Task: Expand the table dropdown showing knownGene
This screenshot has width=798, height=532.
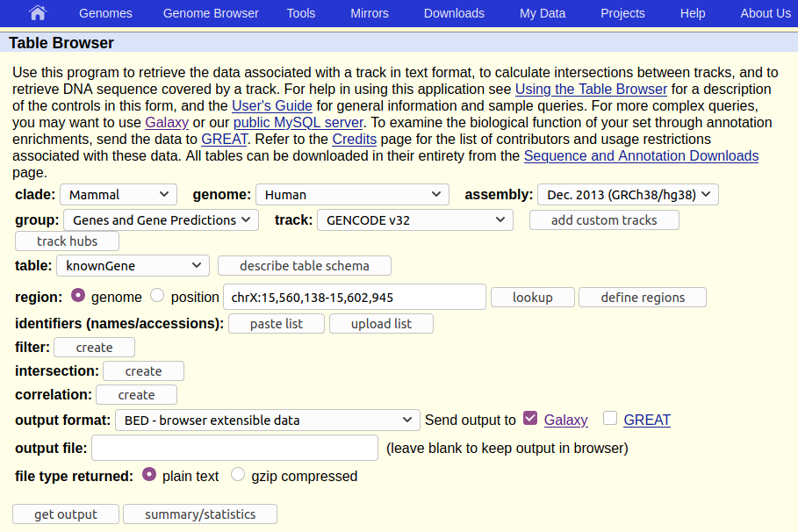Action: click(x=133, y=266)
